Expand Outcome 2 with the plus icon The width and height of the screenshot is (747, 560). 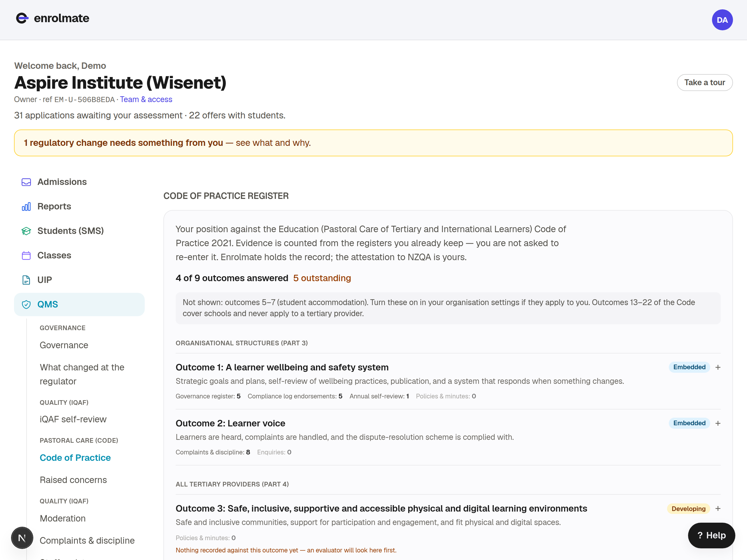click(x=718, y=423)
